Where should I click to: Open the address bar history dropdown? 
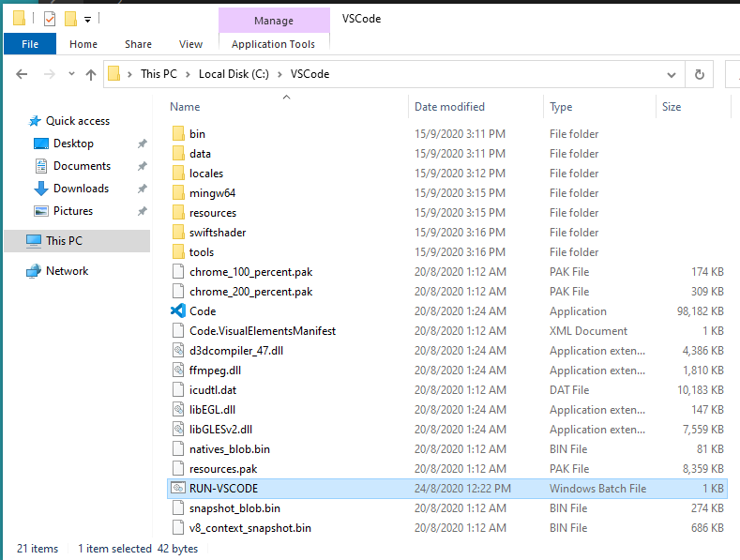coord(671,74)
